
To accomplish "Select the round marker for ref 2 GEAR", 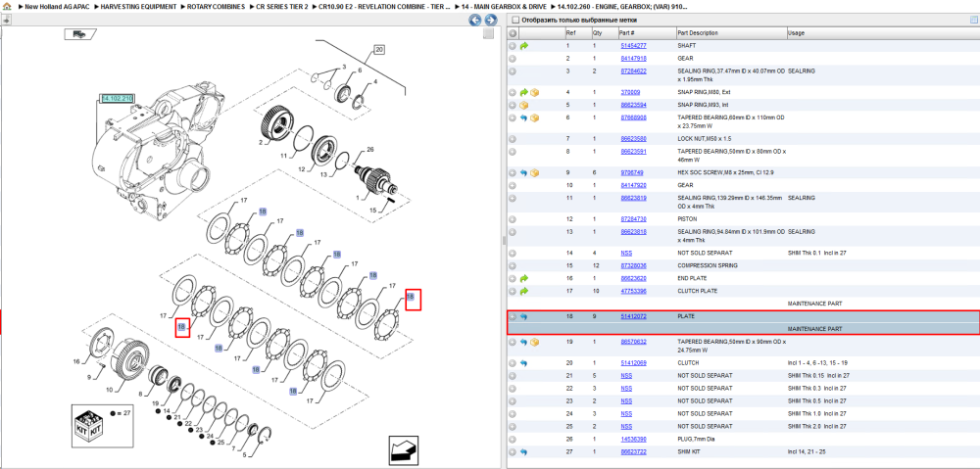I will 513,59.
